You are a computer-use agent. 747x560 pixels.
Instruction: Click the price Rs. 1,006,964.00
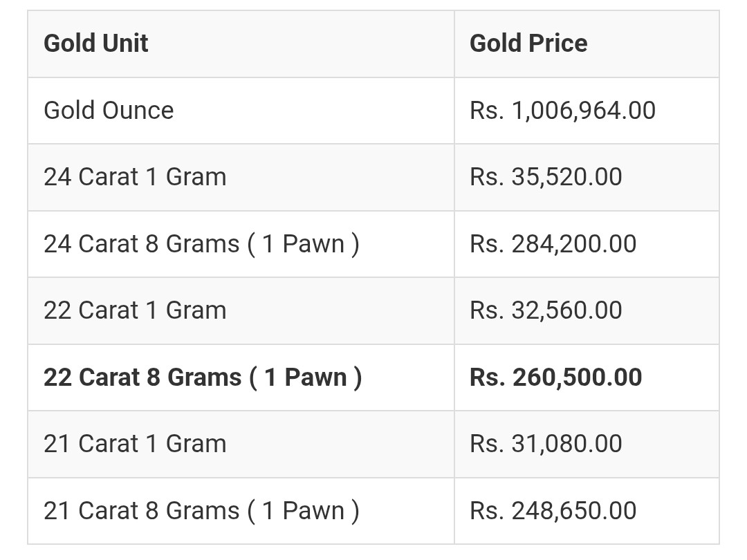click(x=562, y=111)
